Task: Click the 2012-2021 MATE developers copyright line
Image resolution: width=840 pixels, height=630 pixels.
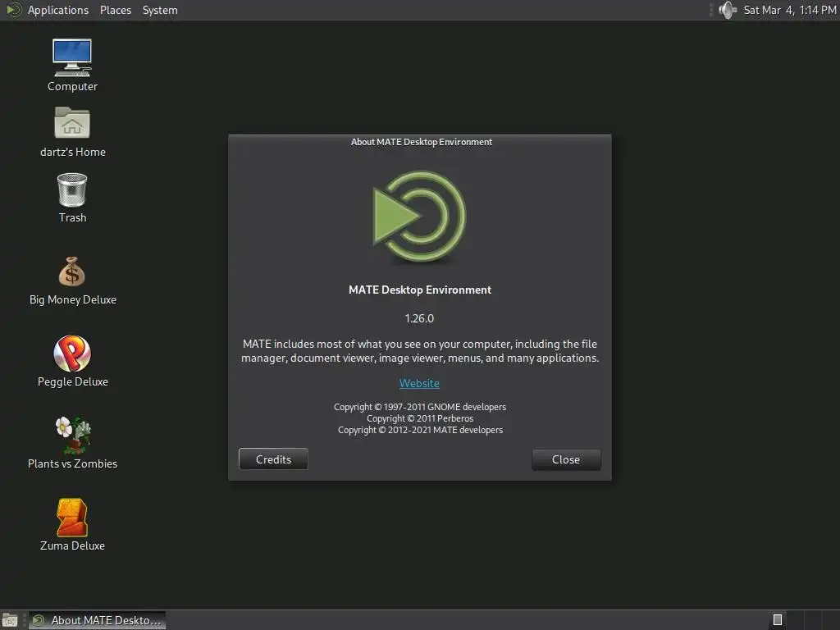Action: (420, 430)
